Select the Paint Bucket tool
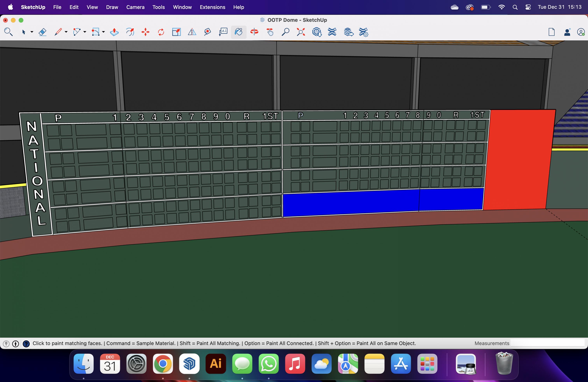588x382 pixels. coord(239,32)
